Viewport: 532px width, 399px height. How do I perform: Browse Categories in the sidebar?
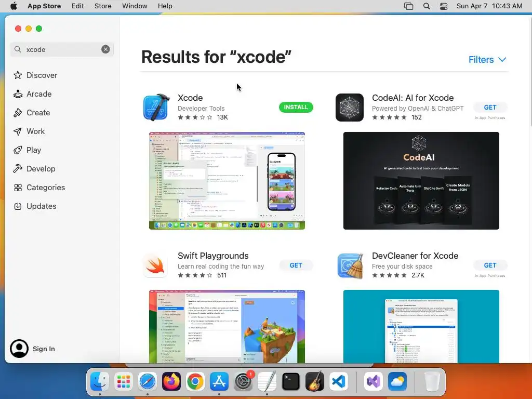click(x=39, y=187)
